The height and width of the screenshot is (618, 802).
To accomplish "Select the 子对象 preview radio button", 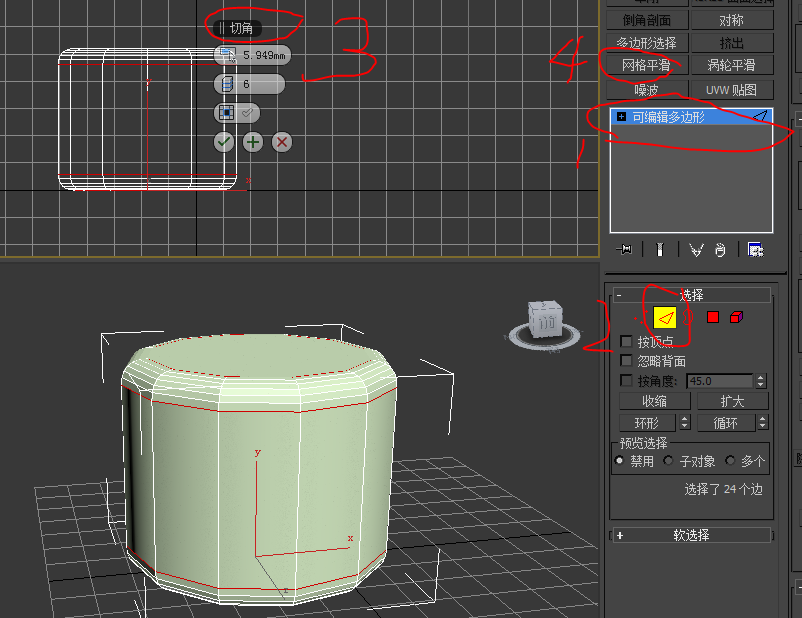I will coord(667,460).
